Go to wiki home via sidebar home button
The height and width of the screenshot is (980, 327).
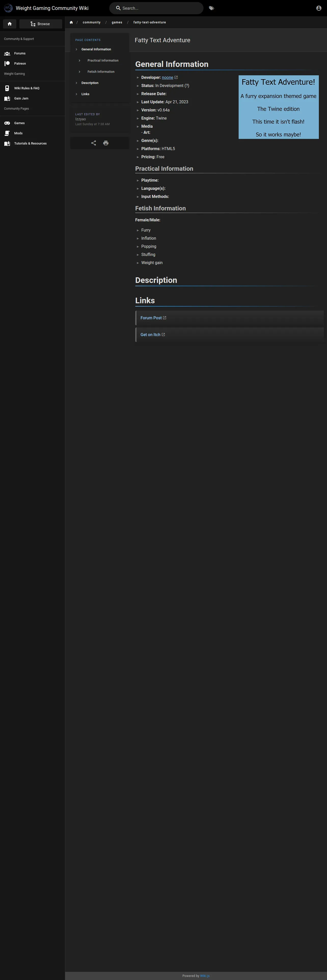9,24
